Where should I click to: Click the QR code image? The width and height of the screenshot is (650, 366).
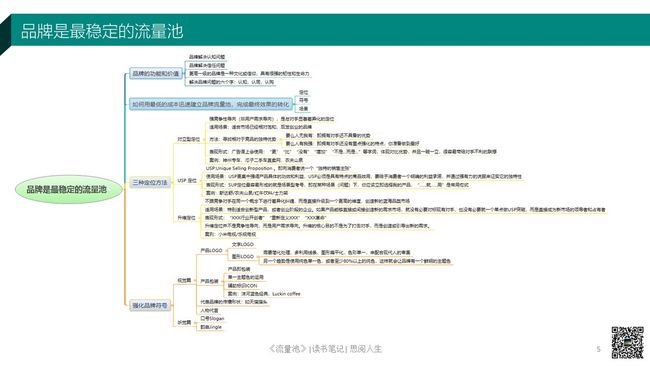coord(628,342)
